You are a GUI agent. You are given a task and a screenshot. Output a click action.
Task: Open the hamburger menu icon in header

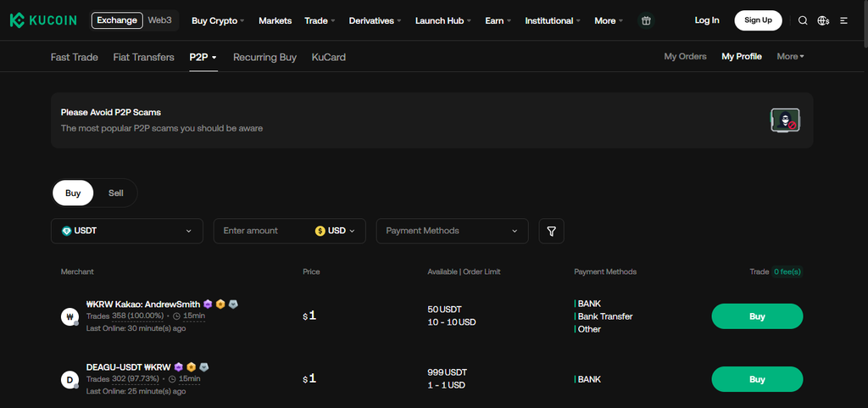(843, 20)
